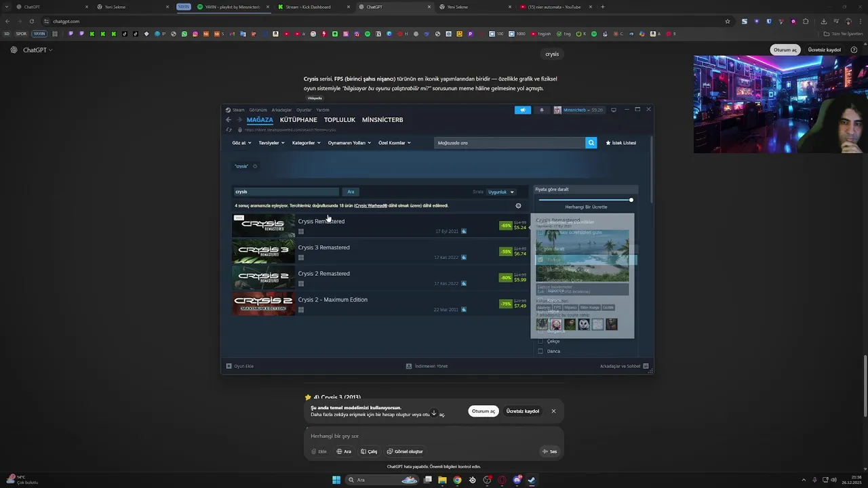
Task: Open the İstek Listesi wishlist
Action: click(x=620, y=143)
